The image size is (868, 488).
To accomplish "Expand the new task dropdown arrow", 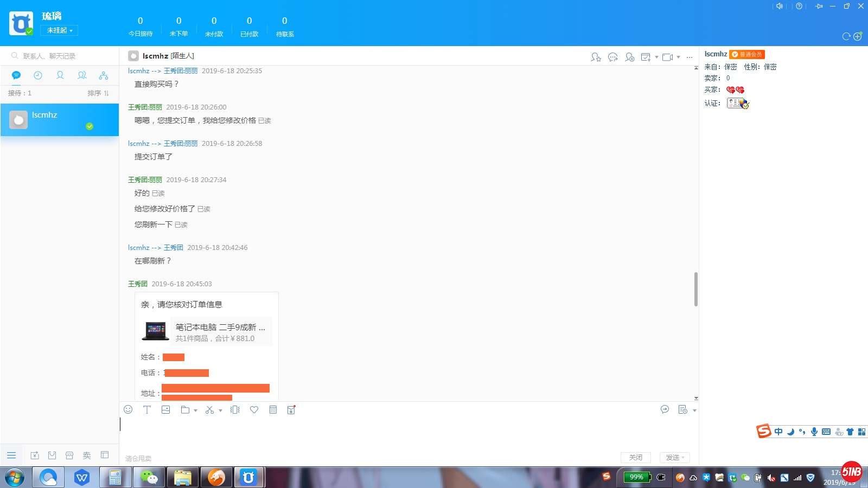I will [x=656, y=57].
